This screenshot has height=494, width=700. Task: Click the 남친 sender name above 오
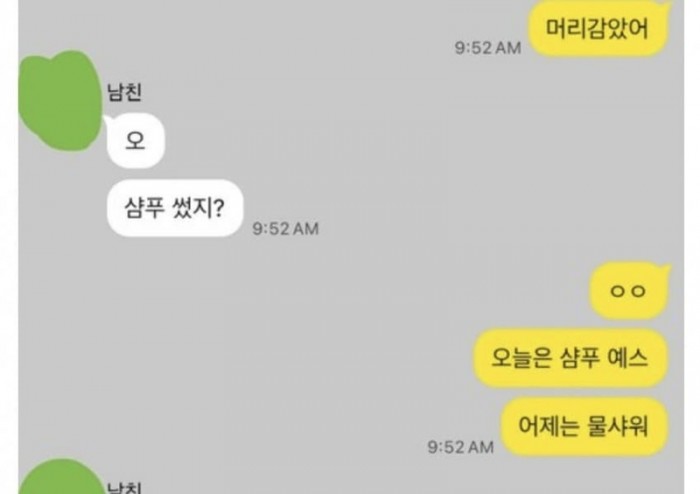(x=125, y=92)
